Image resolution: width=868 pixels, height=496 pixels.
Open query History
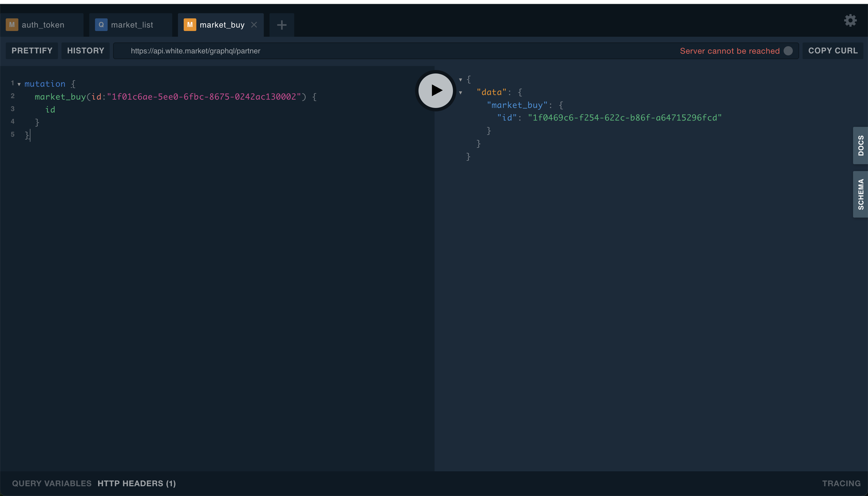point(86,51)
